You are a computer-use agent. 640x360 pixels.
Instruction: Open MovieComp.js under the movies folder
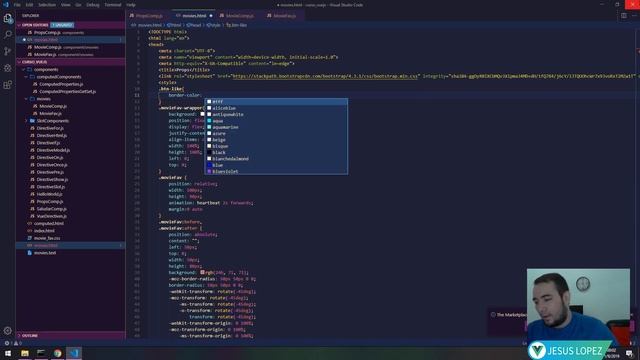(x=53, y=106)
